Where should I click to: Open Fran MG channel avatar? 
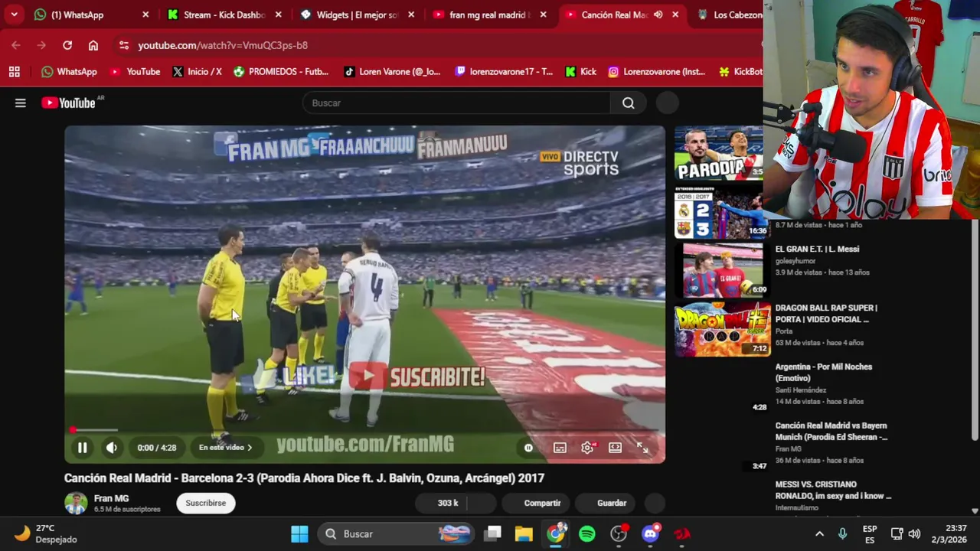pyautogui.click(x=76, y=503)
